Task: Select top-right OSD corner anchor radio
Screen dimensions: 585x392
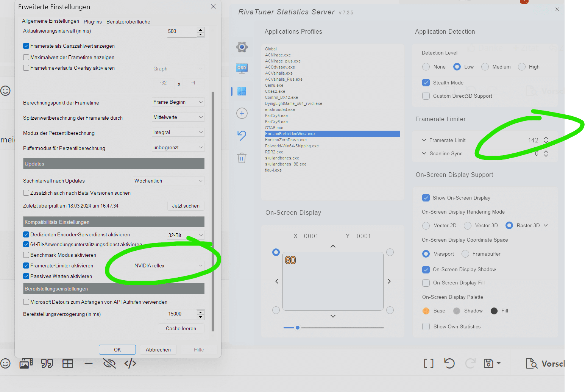Action: [390, 252]
